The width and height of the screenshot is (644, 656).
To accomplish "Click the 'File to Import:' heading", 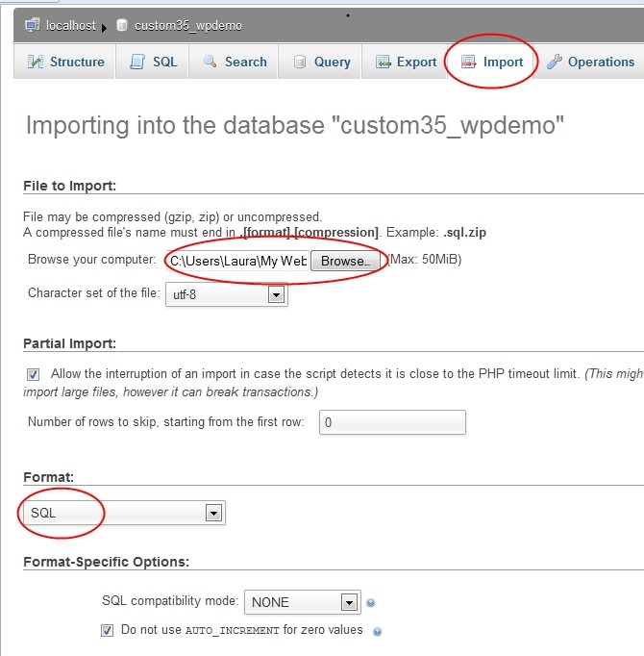I will (70, 186).
